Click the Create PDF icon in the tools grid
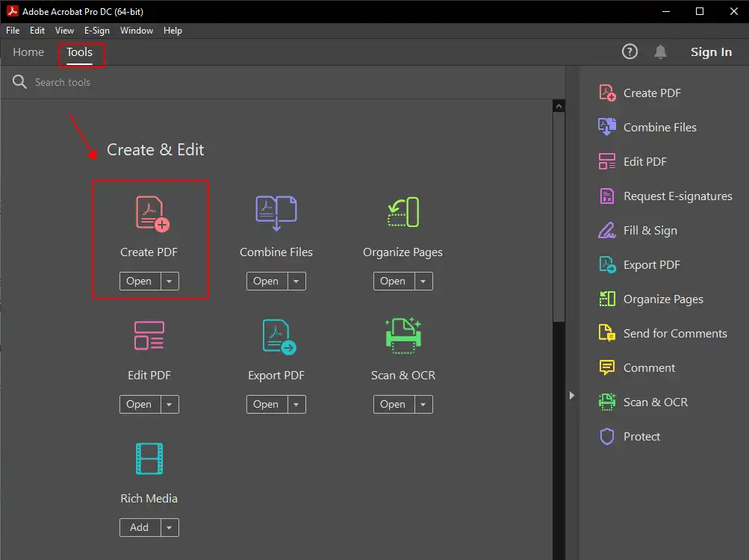This screenshot has height=560, width=749. (152, 214)
